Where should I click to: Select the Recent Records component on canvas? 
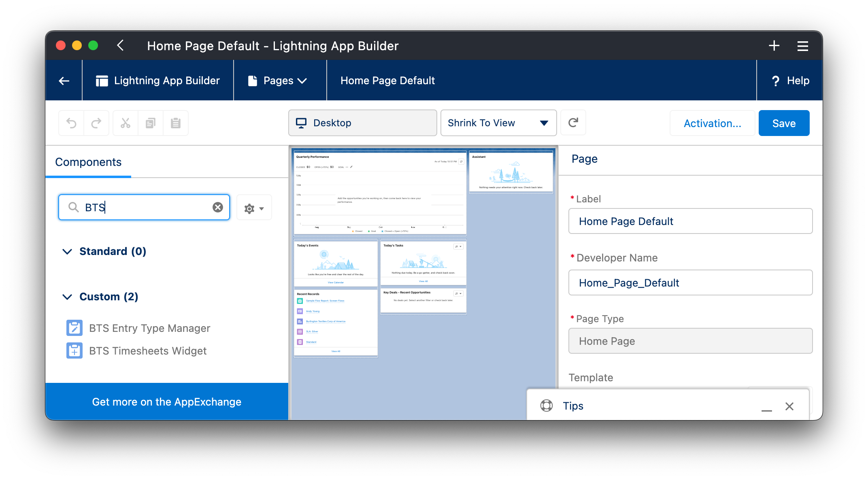[x=336, y=323]
